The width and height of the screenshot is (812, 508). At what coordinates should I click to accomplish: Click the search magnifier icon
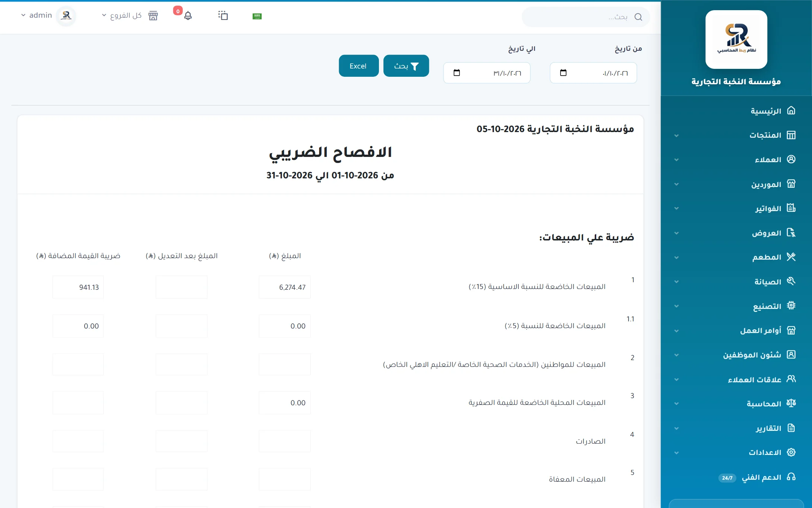click(638, 17)
